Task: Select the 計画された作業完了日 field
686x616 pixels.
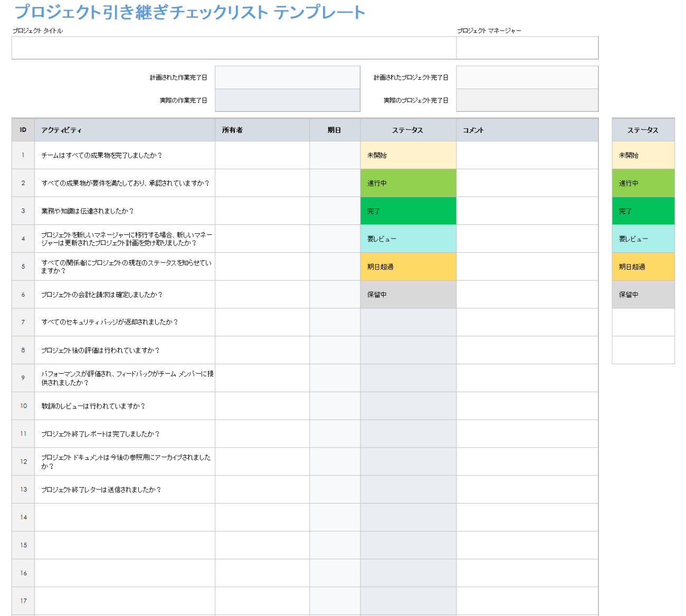Action: [x=288, y=78]
